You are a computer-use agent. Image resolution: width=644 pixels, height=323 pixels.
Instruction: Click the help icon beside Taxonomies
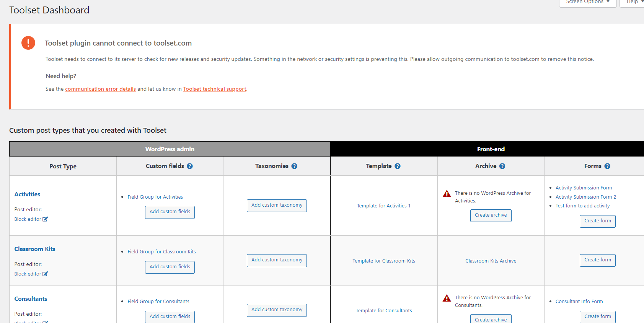[x=294, y=166]
